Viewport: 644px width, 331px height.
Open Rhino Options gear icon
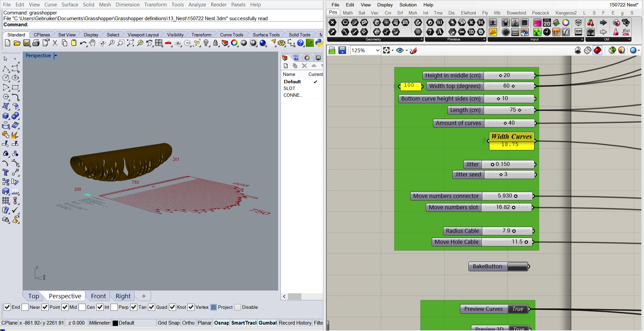tap(282, 43)
